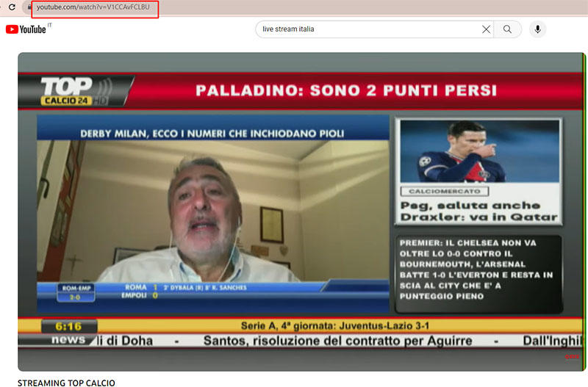Click the 'PALLADINO: SONO 2 PUNTI PERSI' headline
Image resolution: width=588 pixels, height=387 pixels.
[346, 90]
